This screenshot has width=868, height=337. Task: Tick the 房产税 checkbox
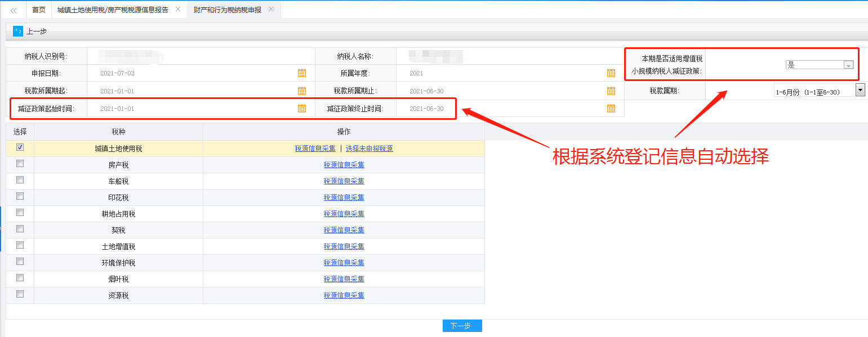20,164
